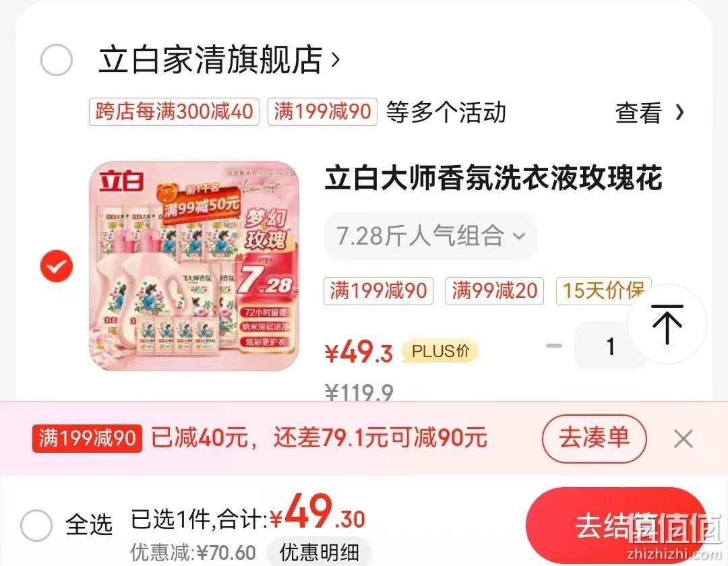Tap the scroll-to-top arrow icon
Screen dimensions: 728x566
tap(667, 324)
